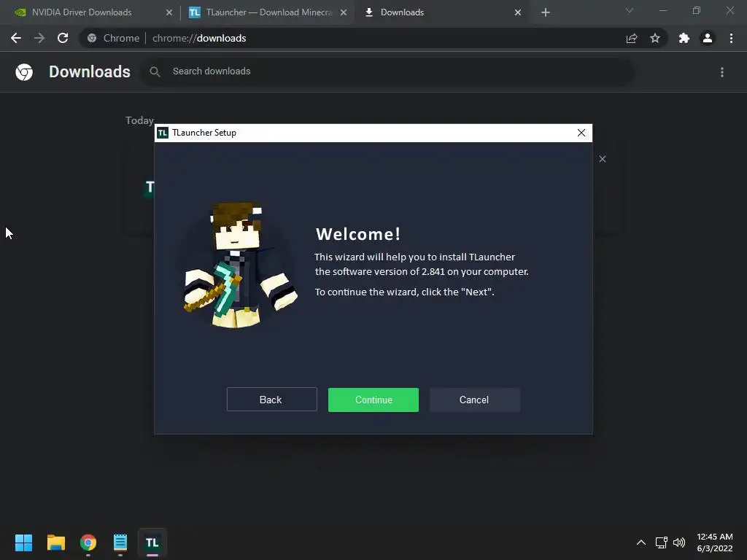Close the TLauncher Setup dialog
747x560 pixels.
pos(581,133)
